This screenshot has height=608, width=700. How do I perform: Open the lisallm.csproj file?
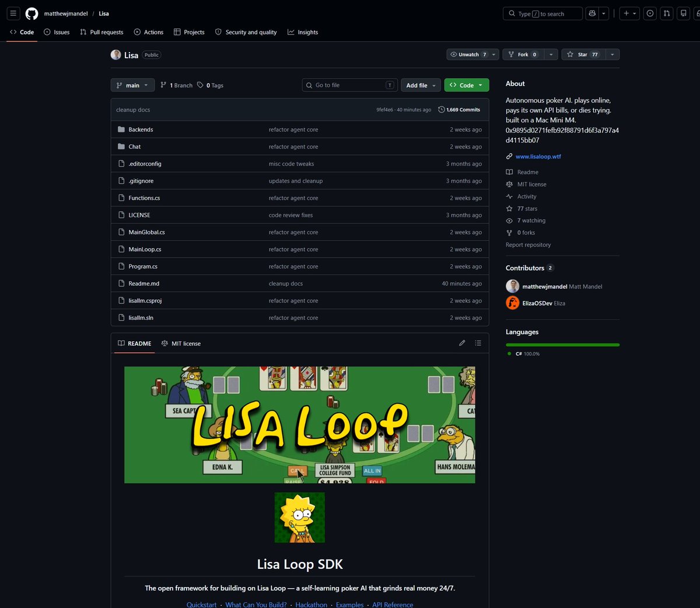coord(145,301)
